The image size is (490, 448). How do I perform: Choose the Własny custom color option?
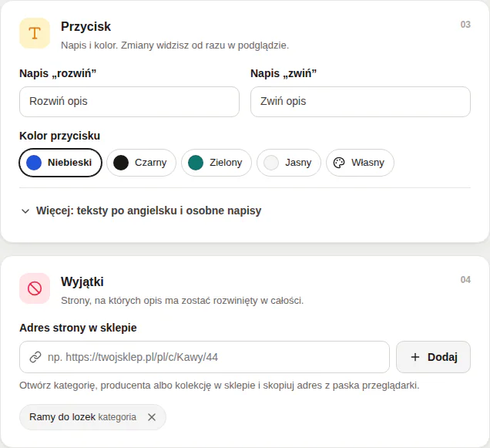(x=360, y=163)
